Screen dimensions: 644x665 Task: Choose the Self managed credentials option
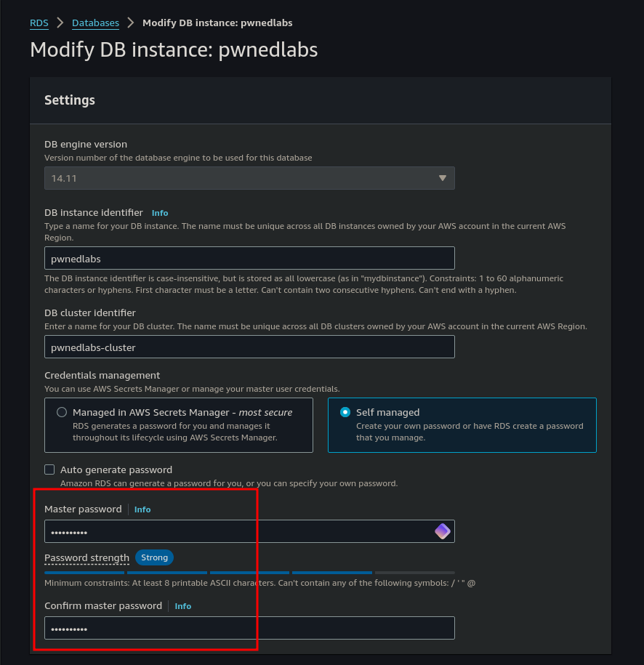tap(345, 412)
